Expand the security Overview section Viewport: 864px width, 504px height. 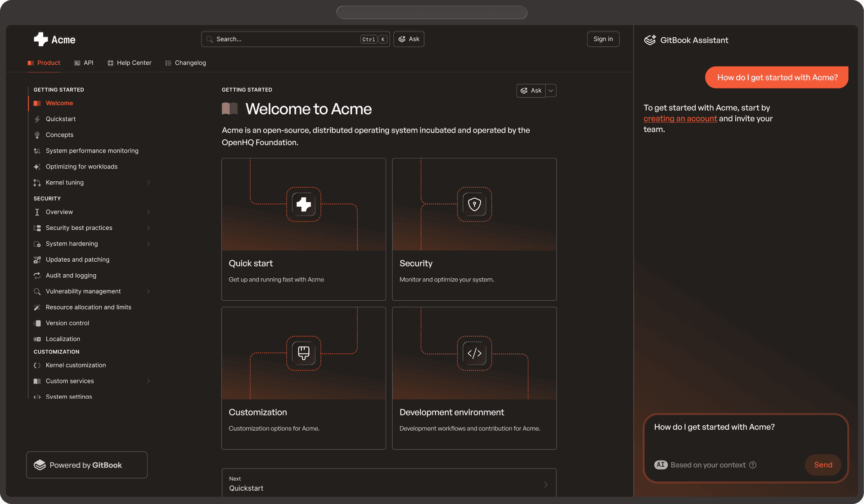(148, 212)
